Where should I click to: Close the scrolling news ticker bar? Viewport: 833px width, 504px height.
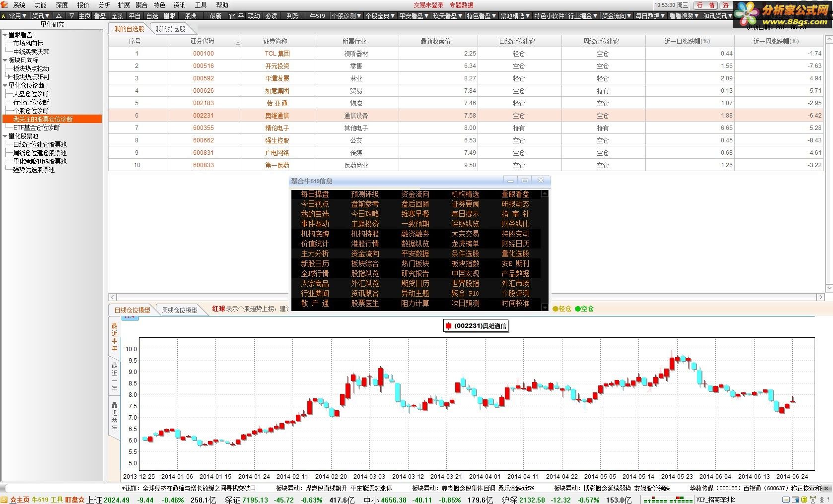click(x=827, y=489)
